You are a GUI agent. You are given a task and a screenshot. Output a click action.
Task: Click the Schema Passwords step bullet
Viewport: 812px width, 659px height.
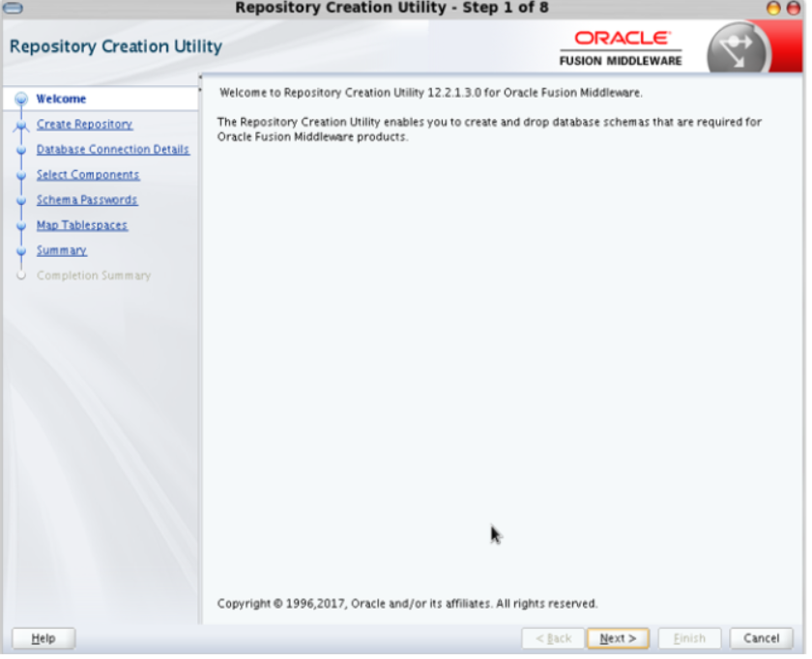coord(21,201)
